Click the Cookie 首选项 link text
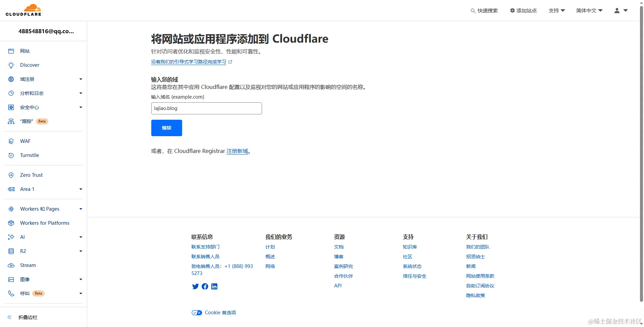 point(220,313)
